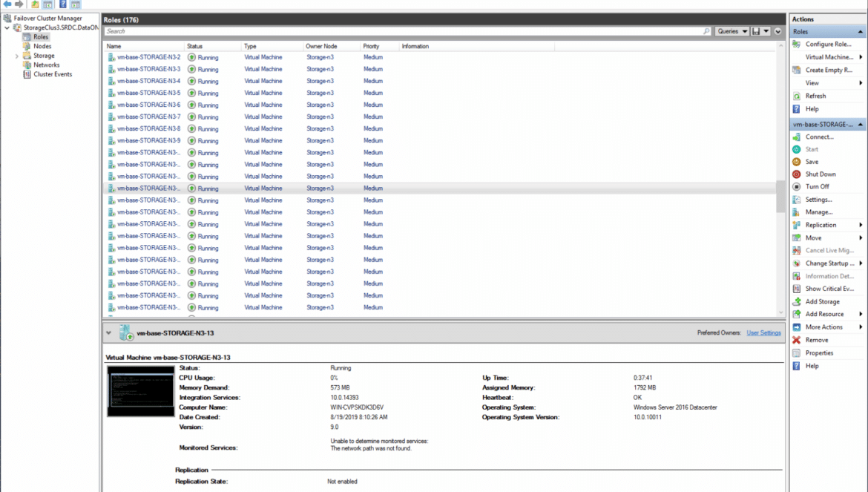Open VM settings via the Settings icon
This screenshot has height=492, width=868.
coord(797,200)
